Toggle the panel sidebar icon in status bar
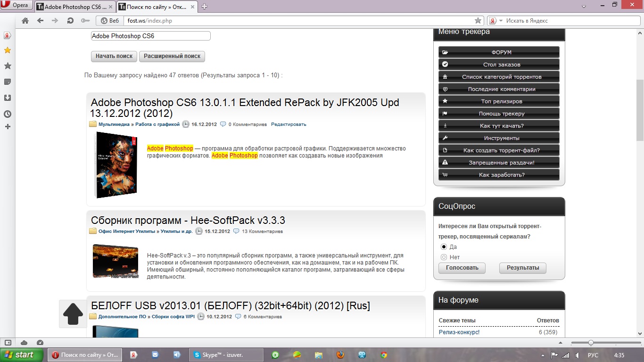Image resolution: width=644 pixels, height=362 pixels. [8, 343]
